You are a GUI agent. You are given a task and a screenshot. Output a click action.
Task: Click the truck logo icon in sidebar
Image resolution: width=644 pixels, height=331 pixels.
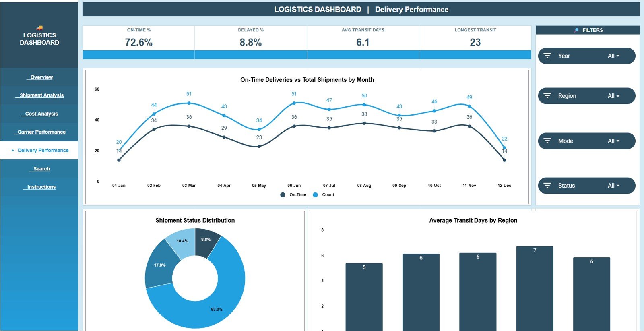(x=39, y=28)
